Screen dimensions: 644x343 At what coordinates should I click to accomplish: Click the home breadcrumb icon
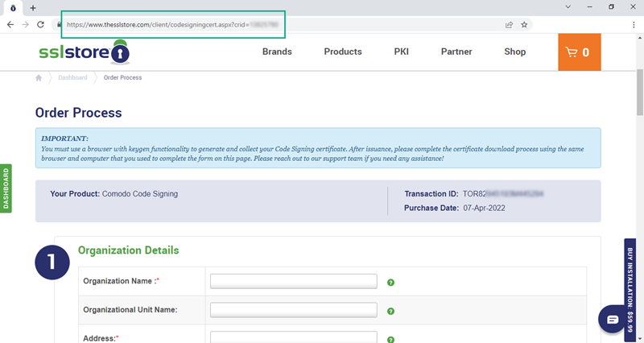pyautogui.click(x=39, y=77)
